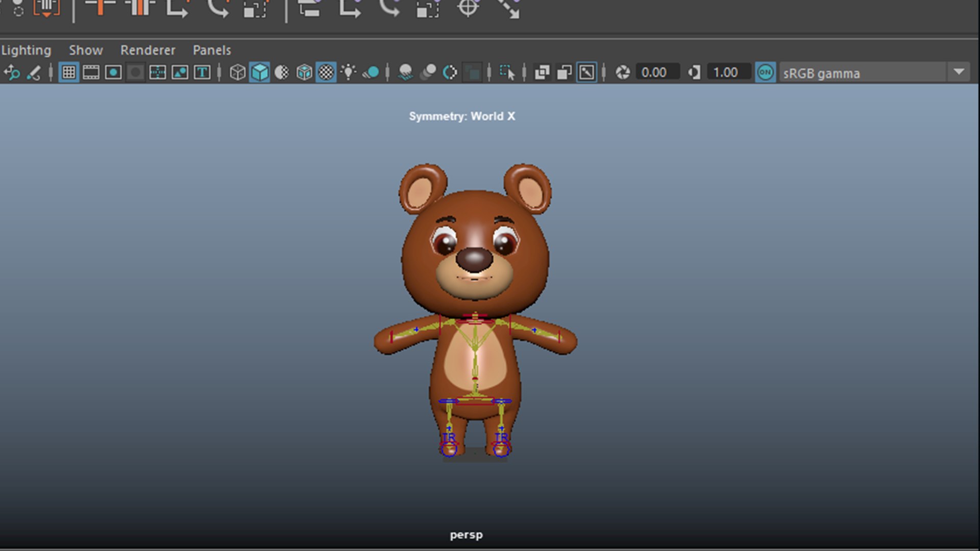Select the bear's black nose
Screen dimensions: 980x551
pyautogui.click(x=474, y=259)
